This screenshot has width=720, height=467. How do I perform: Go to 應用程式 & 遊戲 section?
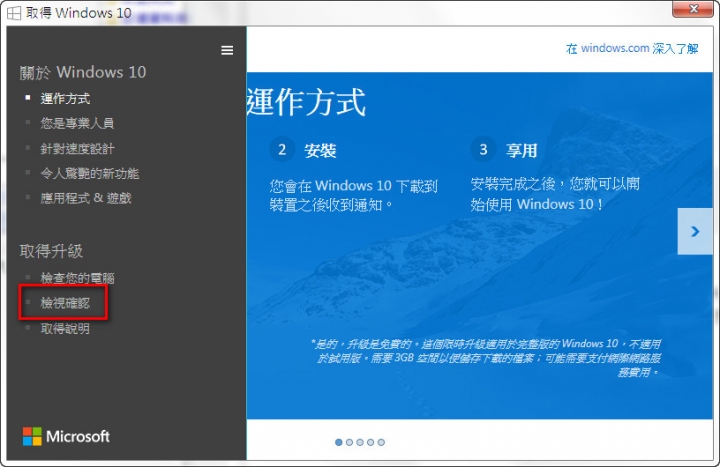pos(86,198)
